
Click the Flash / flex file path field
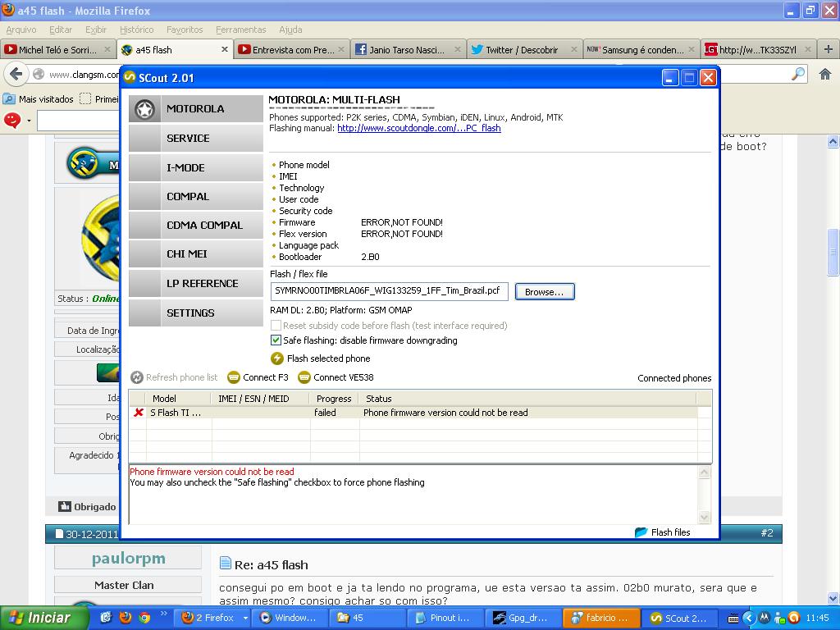[389, 291]
